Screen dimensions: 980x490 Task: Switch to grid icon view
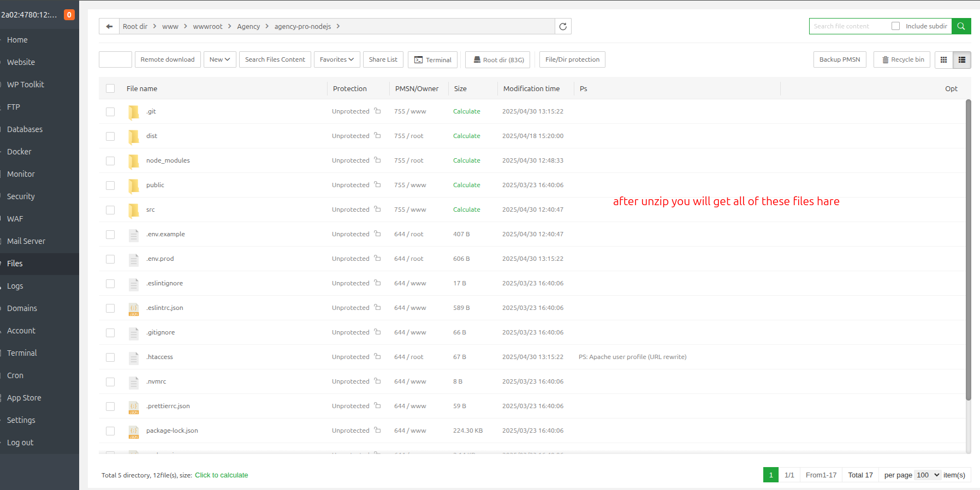pos(943,59)
